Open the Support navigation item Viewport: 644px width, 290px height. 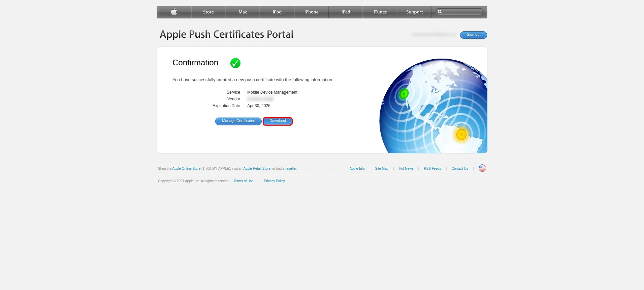coord(414,12)
